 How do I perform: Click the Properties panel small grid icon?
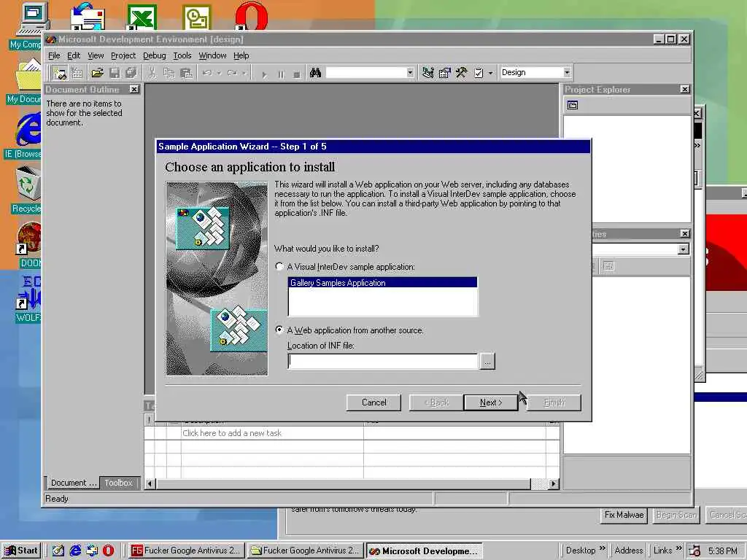(x=608, y=266)
